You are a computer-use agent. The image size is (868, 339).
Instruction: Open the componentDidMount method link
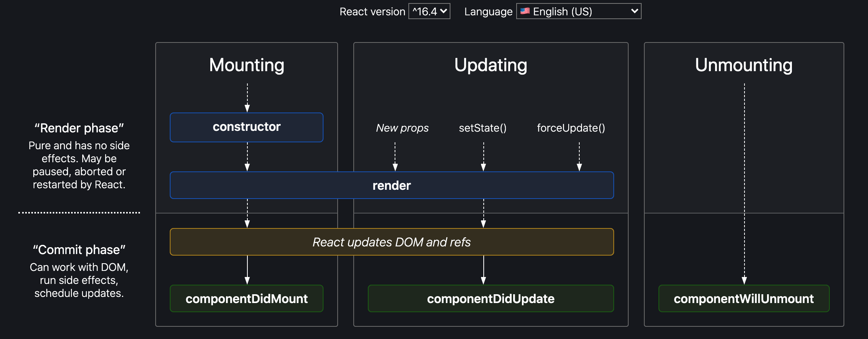[247, 298]
